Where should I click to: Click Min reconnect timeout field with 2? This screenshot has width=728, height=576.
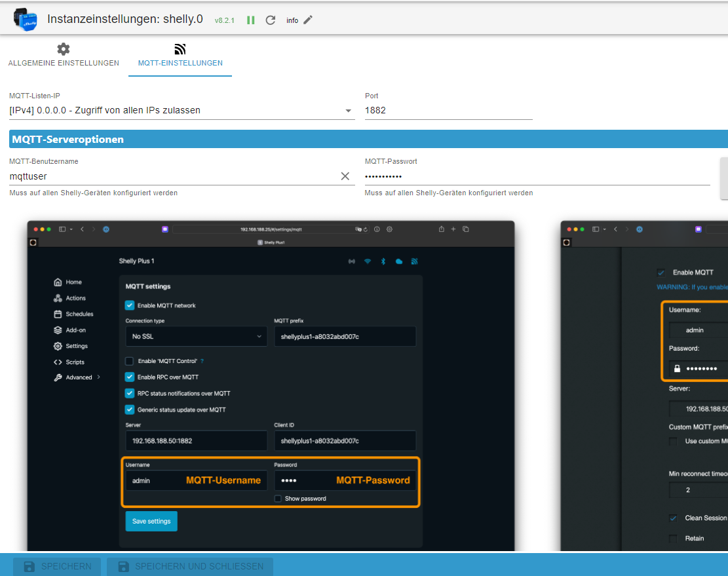[x=699, y=490]
